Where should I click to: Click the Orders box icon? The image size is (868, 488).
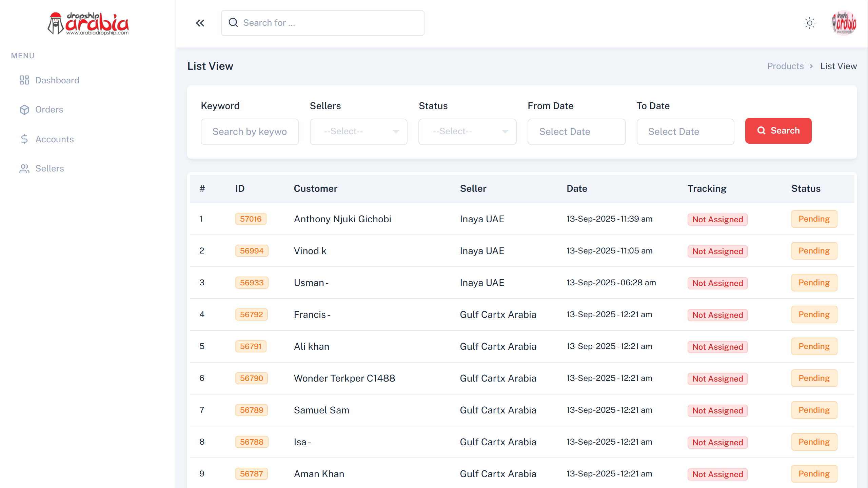click(x=24, y=109)
